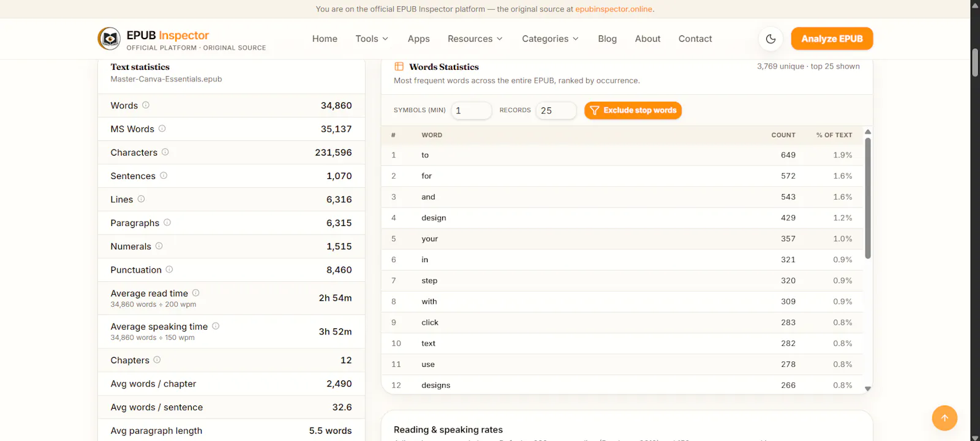Toggle the Exclude stop words filter

[633, 110]
